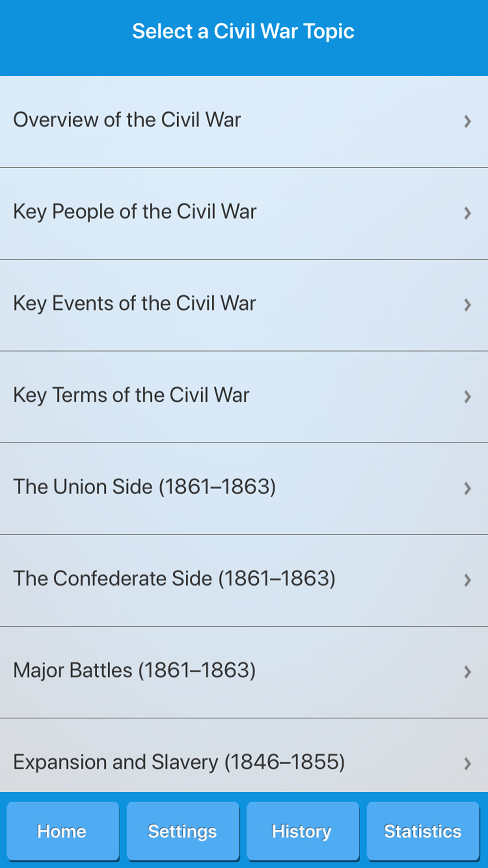Click chevron arrow beside Expansion and Slavery

467,764
